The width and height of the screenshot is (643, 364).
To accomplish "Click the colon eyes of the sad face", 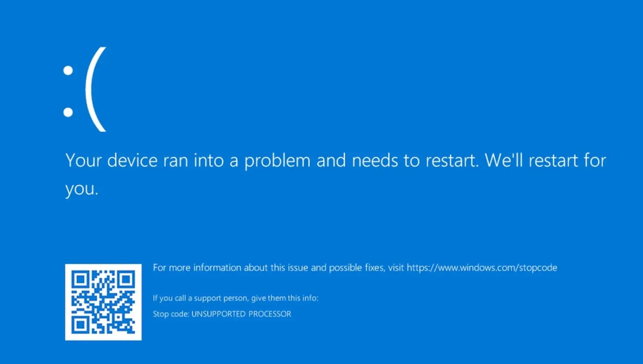I will 68,91.
